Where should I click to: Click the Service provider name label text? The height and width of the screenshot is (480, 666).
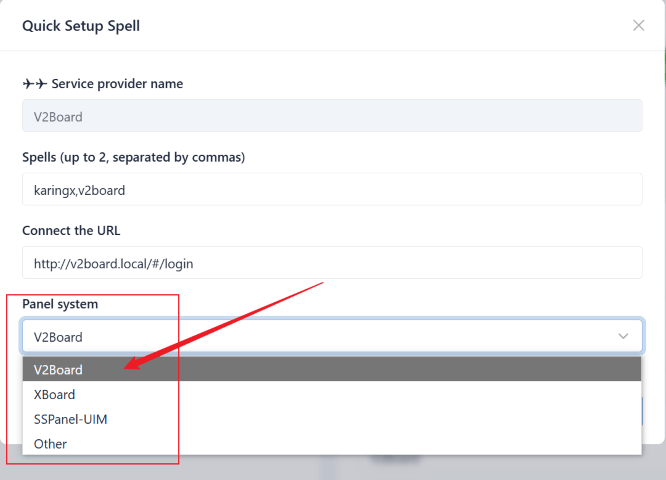click(x=117, y=84)
